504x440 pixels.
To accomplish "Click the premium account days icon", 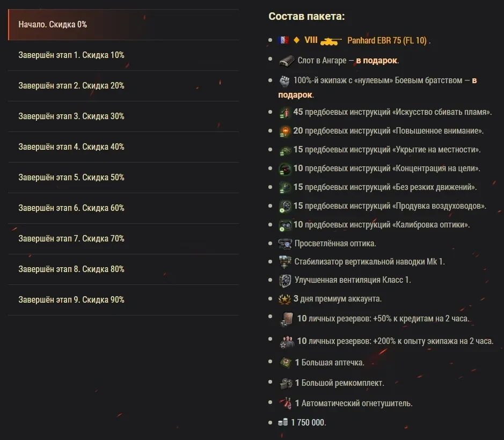I will (x=284, y=299).
